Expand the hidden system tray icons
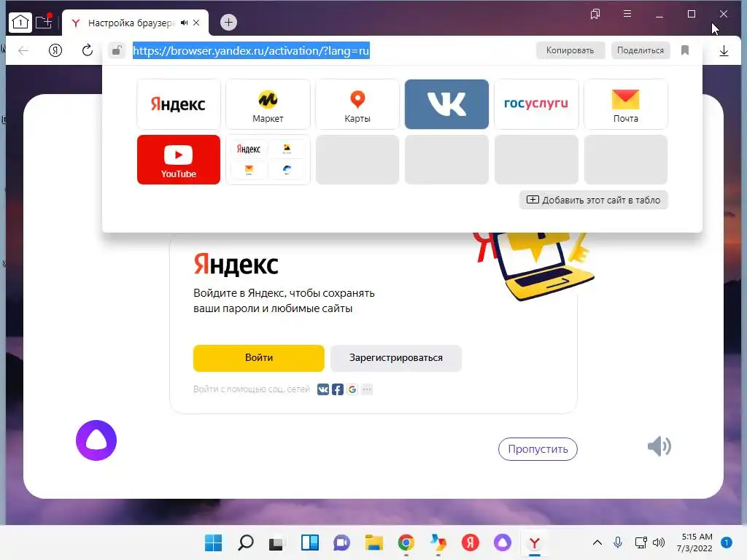Viewport: 747px width, 560px height. pos(597,542)
